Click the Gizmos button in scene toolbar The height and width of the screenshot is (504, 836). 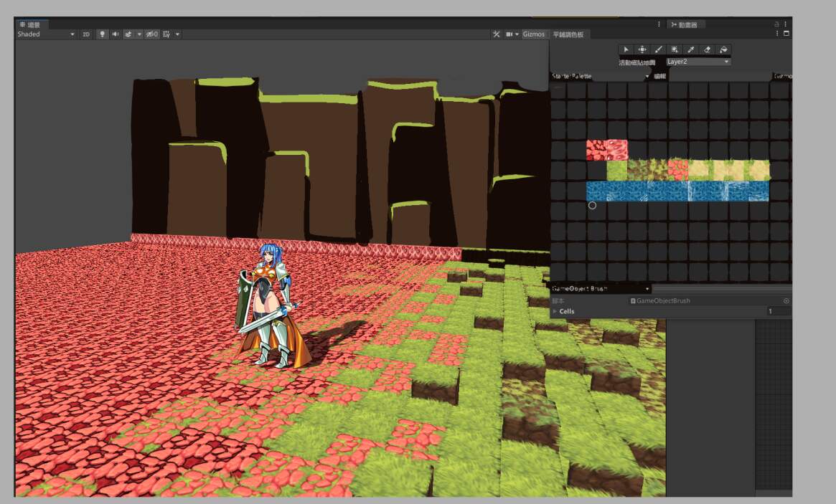pos(533,34)
